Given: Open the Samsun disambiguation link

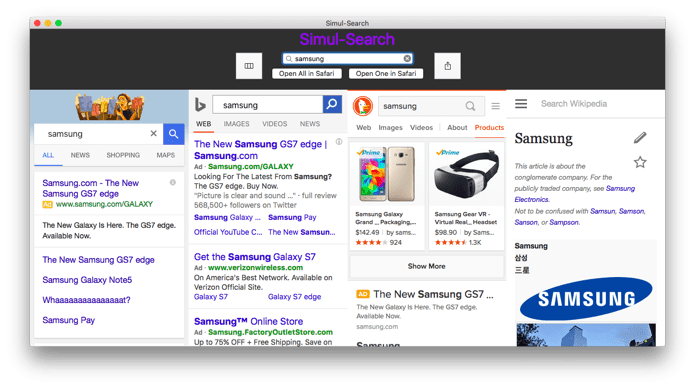Looking at the screenshot, I should [x=602, y=211].
